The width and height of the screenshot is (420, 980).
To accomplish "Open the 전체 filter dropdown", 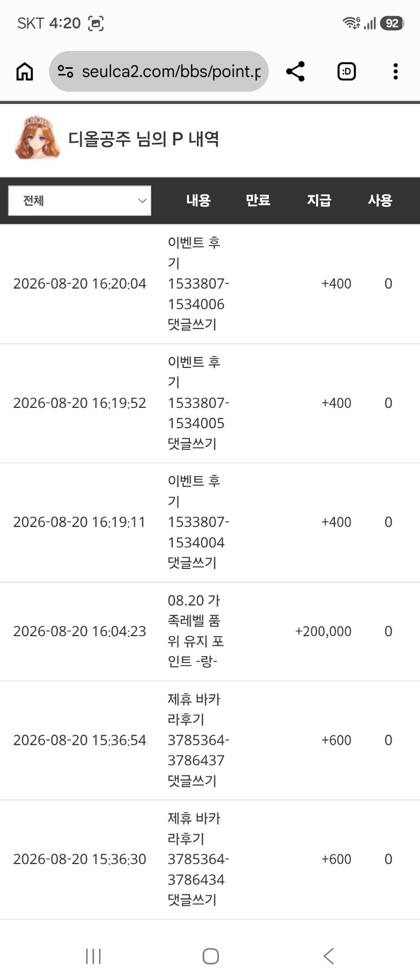I will pos(80,201).
